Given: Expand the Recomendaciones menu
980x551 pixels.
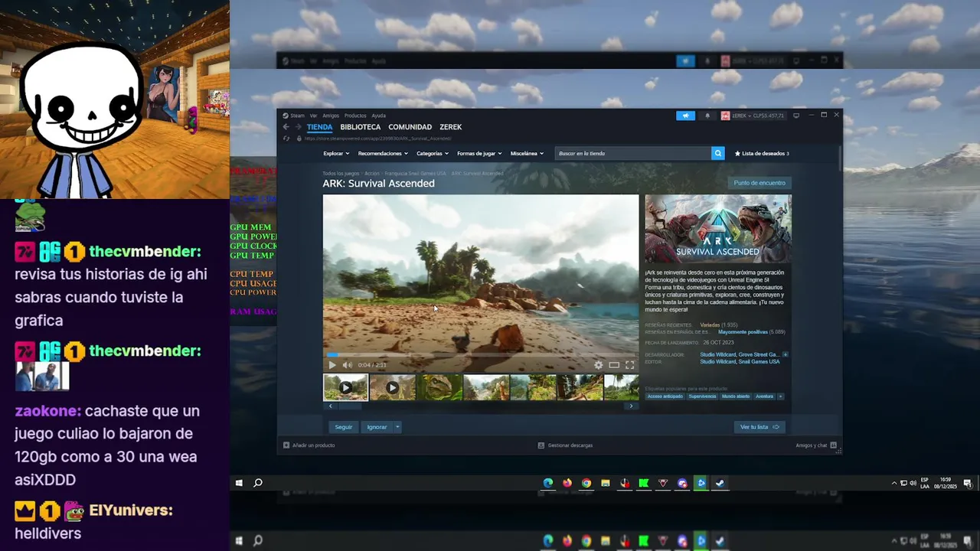Looking at the screenshot, I should point(383,153).
